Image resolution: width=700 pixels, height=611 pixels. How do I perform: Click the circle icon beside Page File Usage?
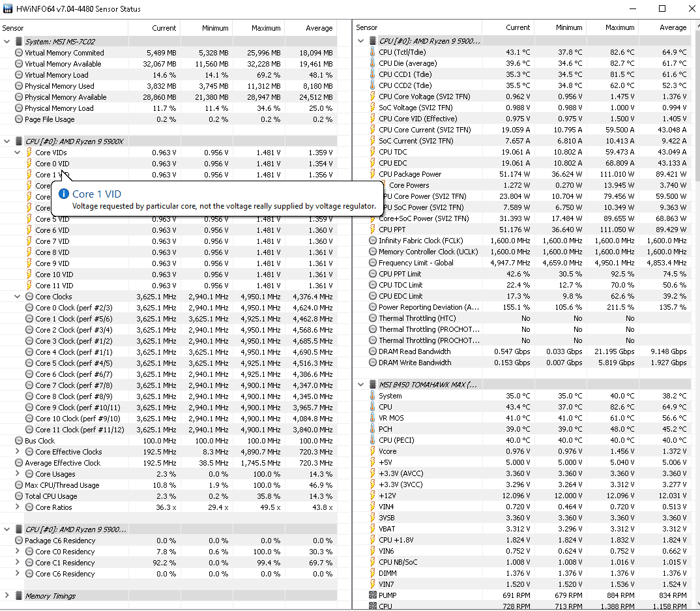click(19, 119)
